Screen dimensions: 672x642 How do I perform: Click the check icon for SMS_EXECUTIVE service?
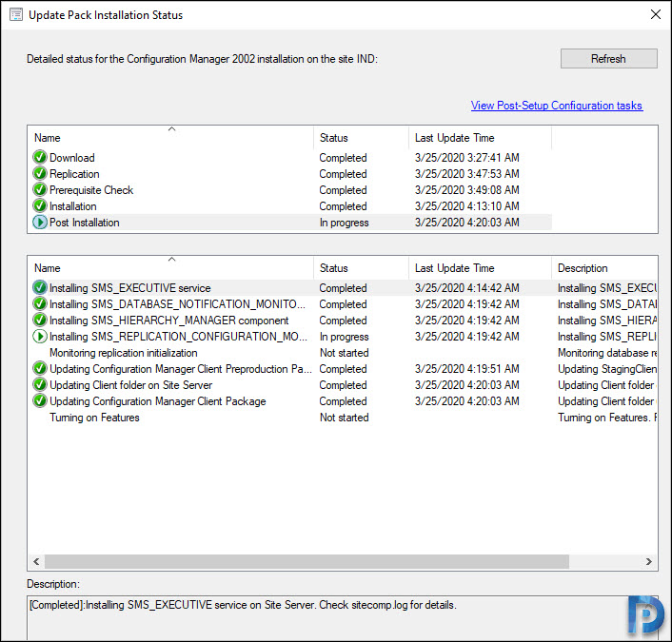pyautogui.click(x=40, y=287)
